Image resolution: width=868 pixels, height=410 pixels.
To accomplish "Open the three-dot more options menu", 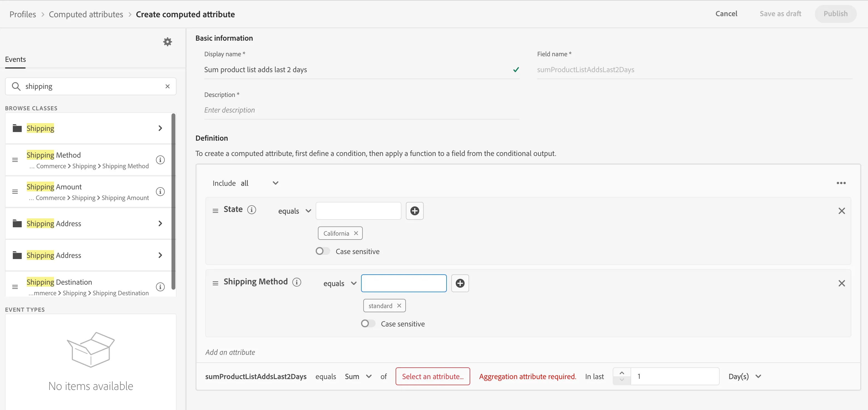I will click(x=841, y=183).
